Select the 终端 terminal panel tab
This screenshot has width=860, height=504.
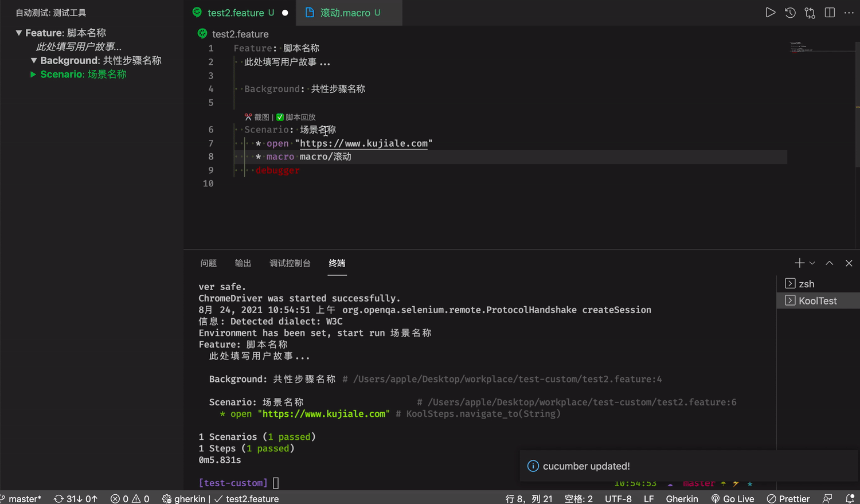point(337,263)
